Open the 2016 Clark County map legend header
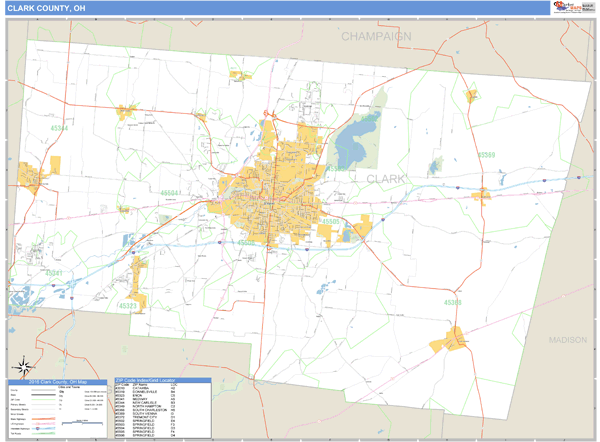 [55, 382]
